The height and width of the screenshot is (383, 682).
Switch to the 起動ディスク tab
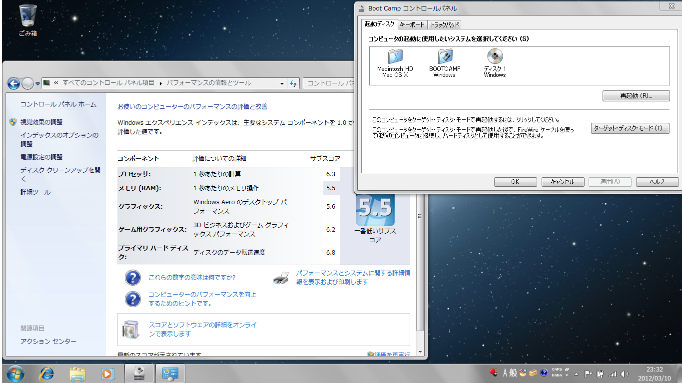[x=379, y=24]
